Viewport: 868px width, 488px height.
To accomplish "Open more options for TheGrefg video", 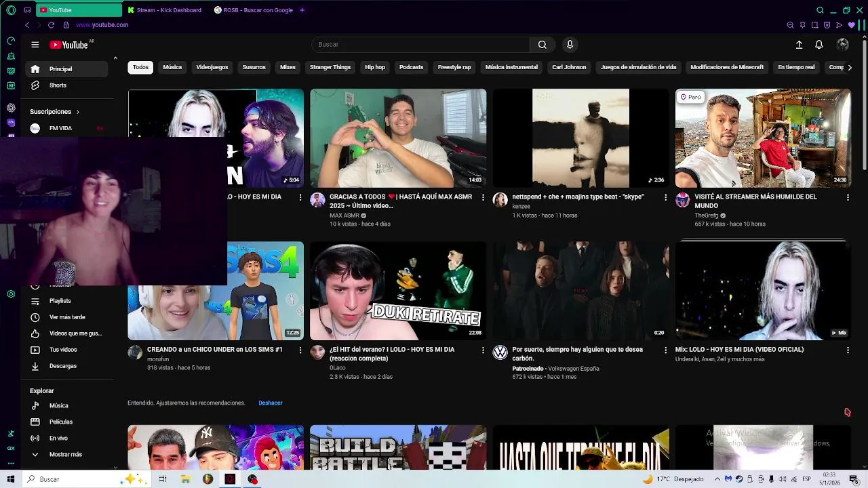I will click(x=848, y=197).
